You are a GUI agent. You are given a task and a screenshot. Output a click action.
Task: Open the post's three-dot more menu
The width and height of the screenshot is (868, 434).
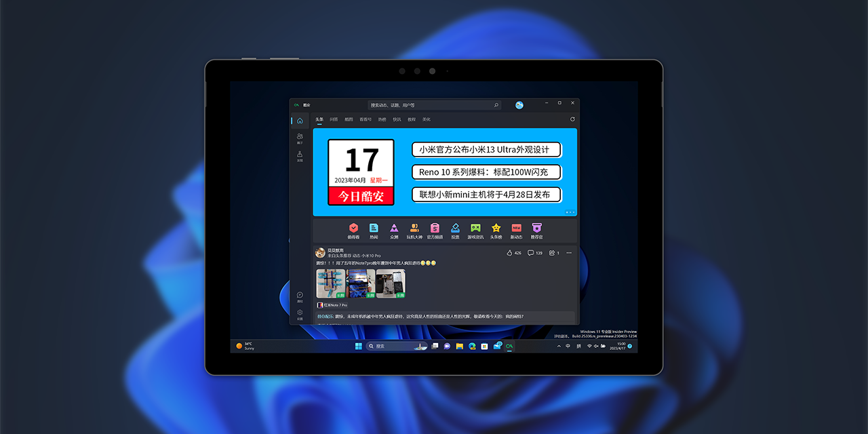pyautogui.click(x=569, y=253)
